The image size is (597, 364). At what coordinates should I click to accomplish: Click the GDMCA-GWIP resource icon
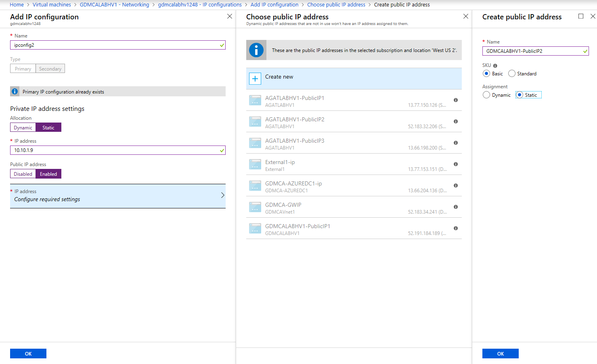tap(255, 207)
